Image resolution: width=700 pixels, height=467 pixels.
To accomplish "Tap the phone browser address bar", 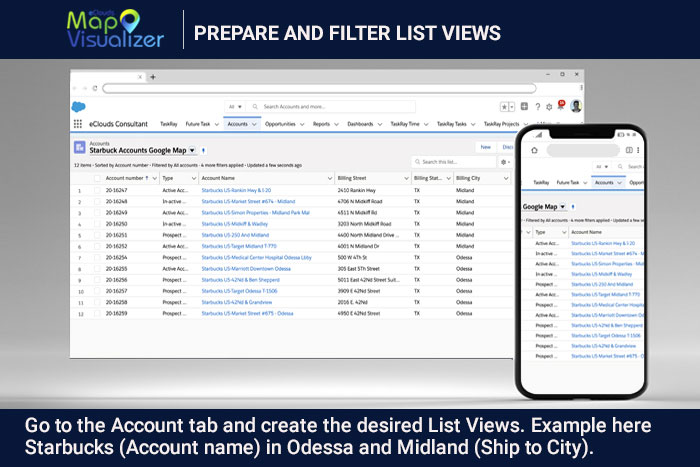I will tap(583, 150).
